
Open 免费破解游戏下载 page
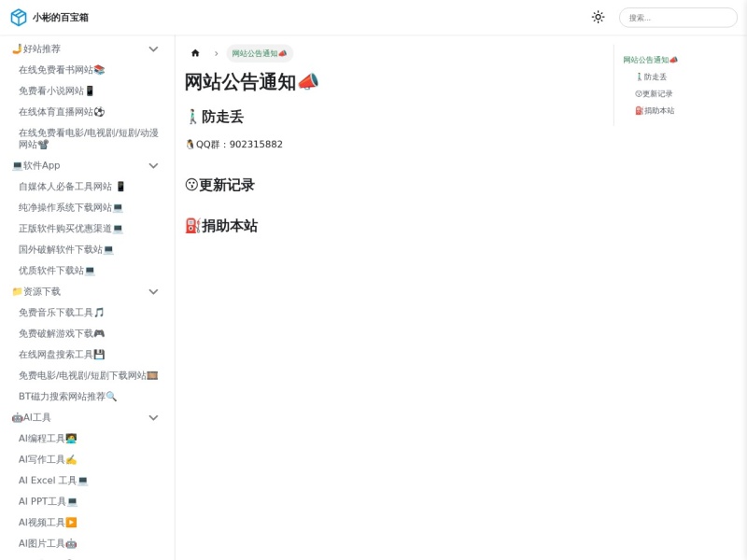pyautogui.click(x=61, y=333)
